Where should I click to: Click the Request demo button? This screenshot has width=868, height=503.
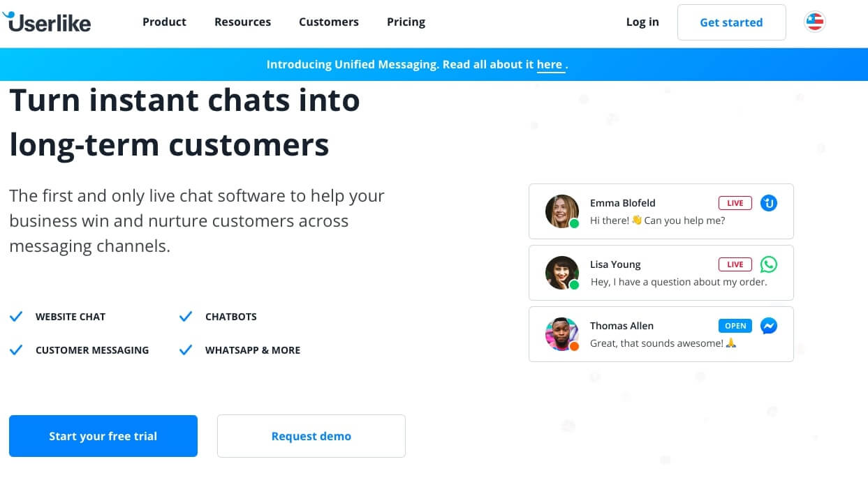pyautogui.click(x=311, y=436)
